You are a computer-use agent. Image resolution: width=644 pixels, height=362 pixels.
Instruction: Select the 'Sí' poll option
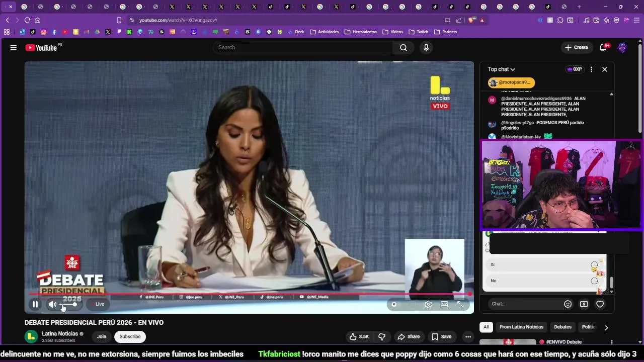543,264
